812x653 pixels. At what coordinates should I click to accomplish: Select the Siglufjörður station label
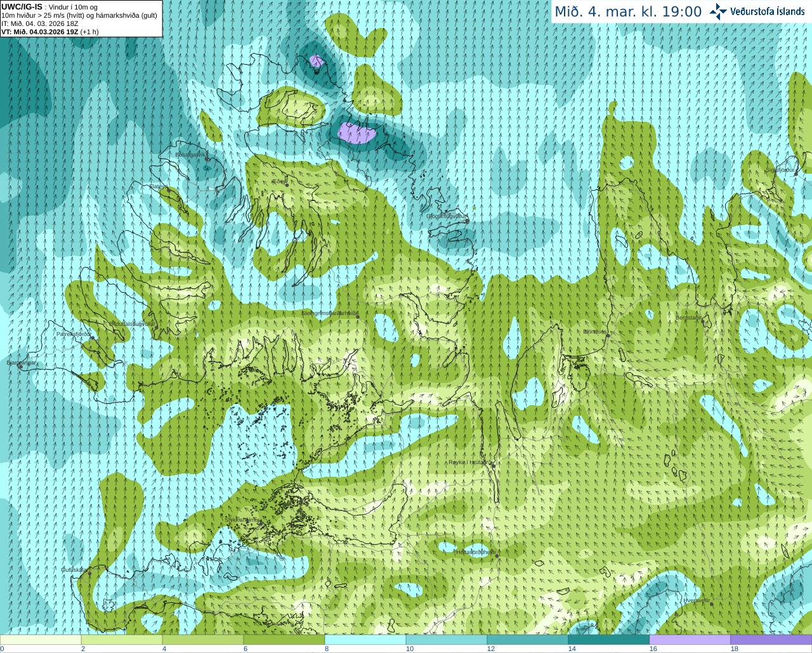click(780, 170)
